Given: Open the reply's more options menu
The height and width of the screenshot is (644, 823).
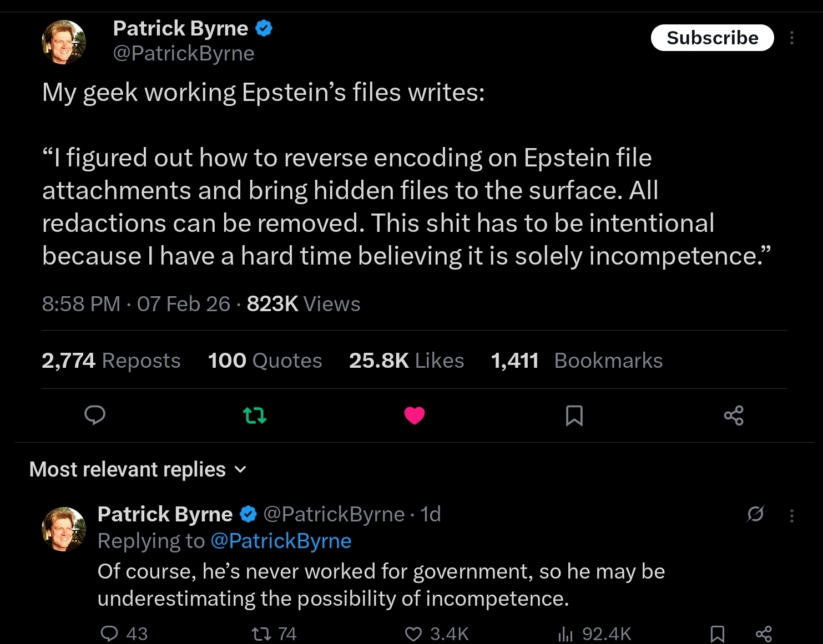Looking at the screenshot, I should [792, 516].
